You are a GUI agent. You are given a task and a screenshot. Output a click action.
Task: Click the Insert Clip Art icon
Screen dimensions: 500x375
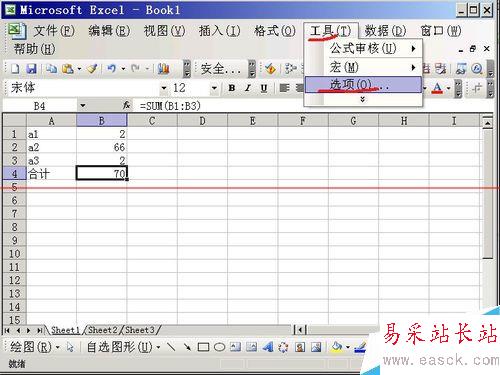pyautogui.click(x=300, y=347)
